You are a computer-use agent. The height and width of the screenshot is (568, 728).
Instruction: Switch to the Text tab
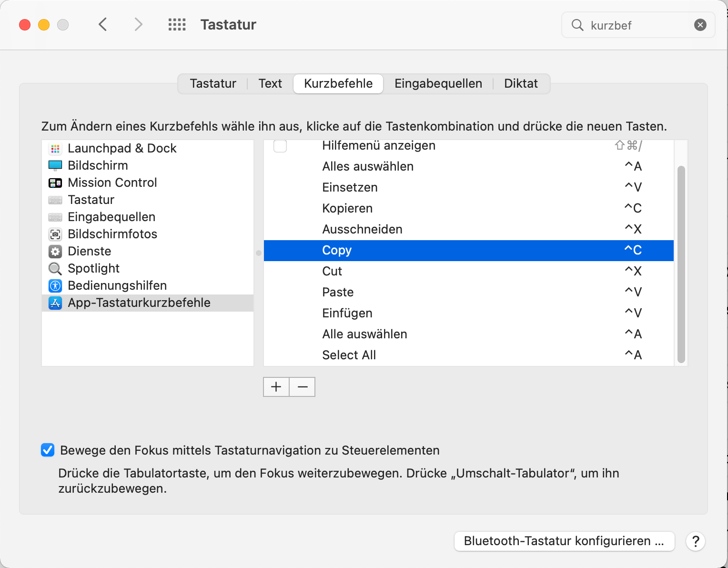(x=270, y=83)
